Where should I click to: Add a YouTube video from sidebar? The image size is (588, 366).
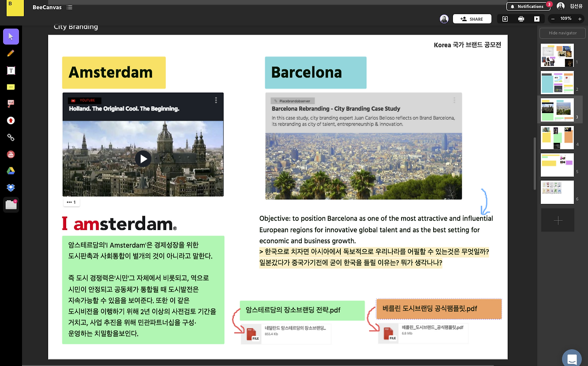pyautogui.click(x=11, y=154)
